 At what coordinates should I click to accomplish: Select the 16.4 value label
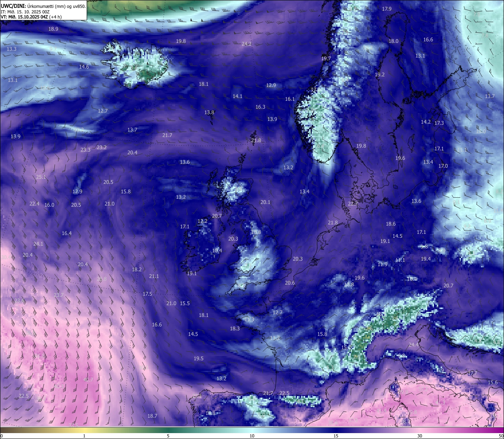tap(67, 233)
